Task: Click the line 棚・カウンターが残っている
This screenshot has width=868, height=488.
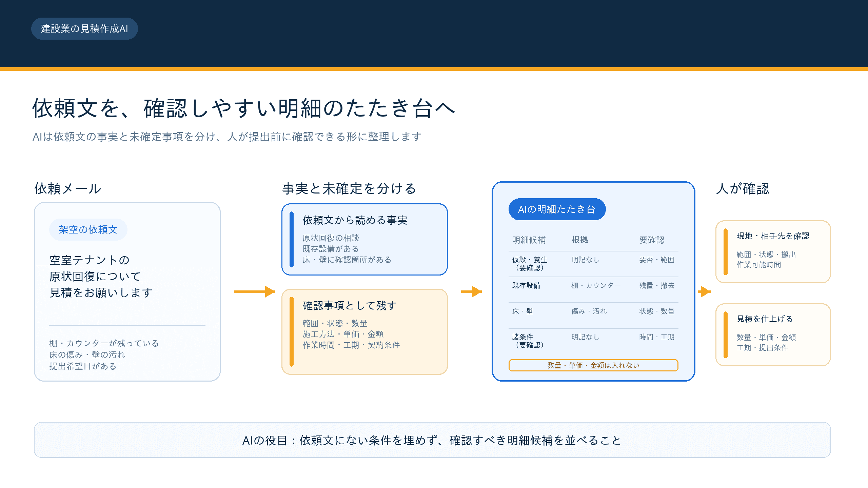Action: coord(104,343)
